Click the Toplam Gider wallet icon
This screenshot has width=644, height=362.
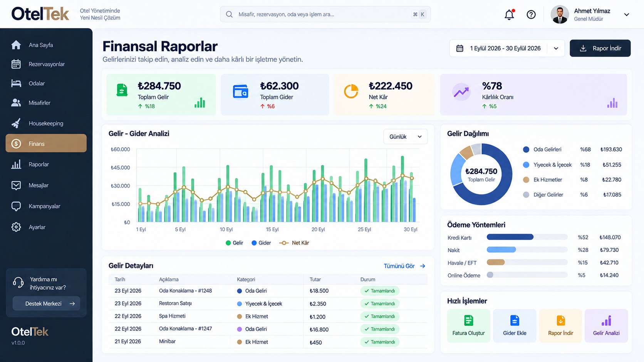pyautogui.click(x=241, y=92)
